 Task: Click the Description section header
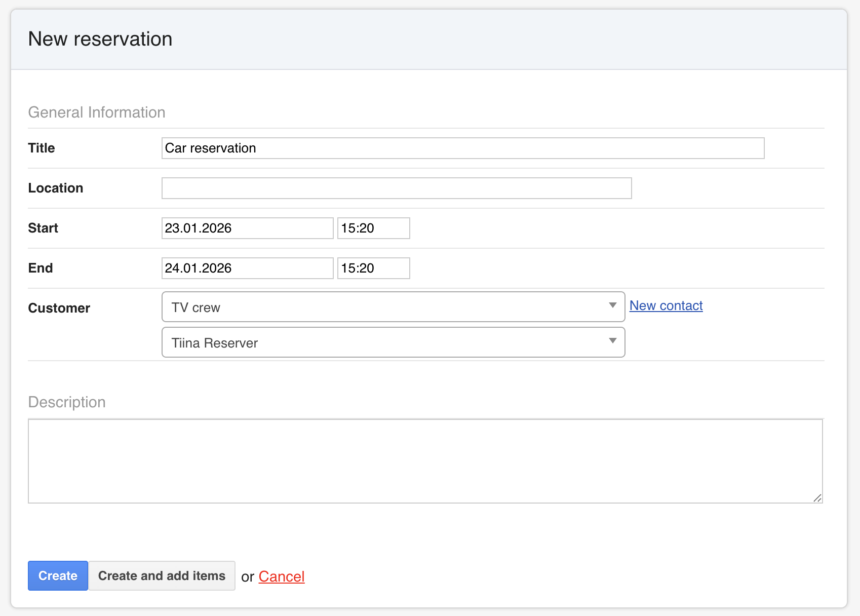click(x=67, y=402)
